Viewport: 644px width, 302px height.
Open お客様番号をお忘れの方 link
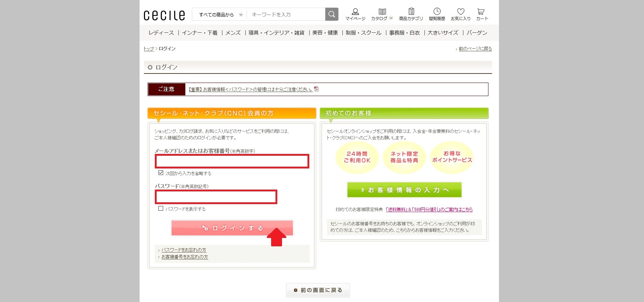point(185,257)
